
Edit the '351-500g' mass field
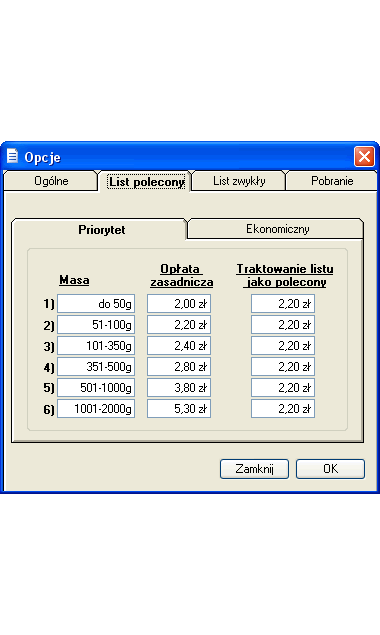(96, 367)
